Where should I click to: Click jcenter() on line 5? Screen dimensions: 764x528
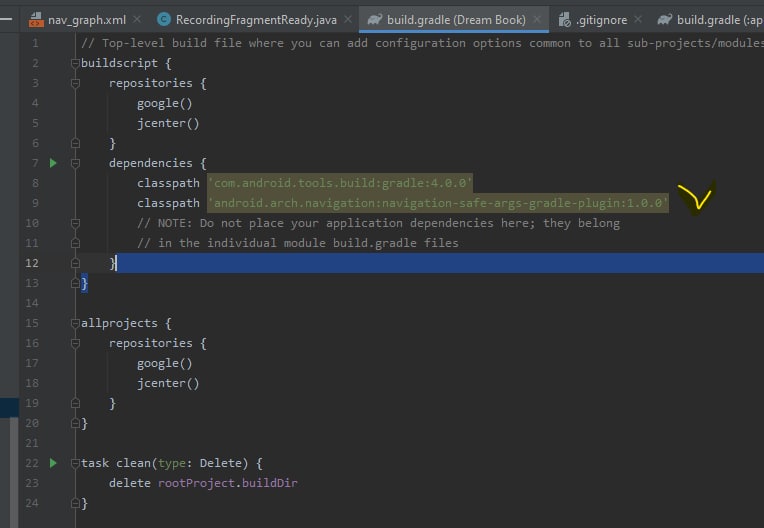pos(168,123)
